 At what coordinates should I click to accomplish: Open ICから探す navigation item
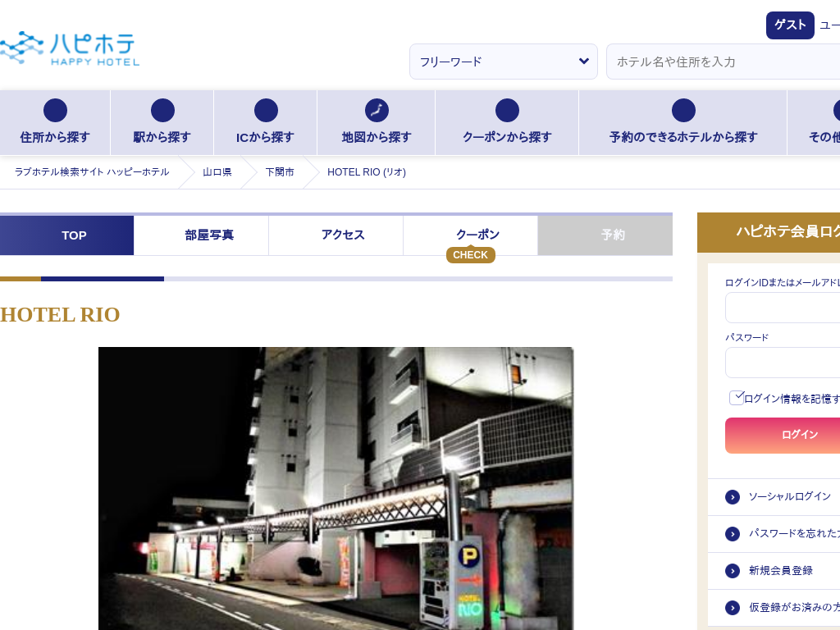coord(265,123)
